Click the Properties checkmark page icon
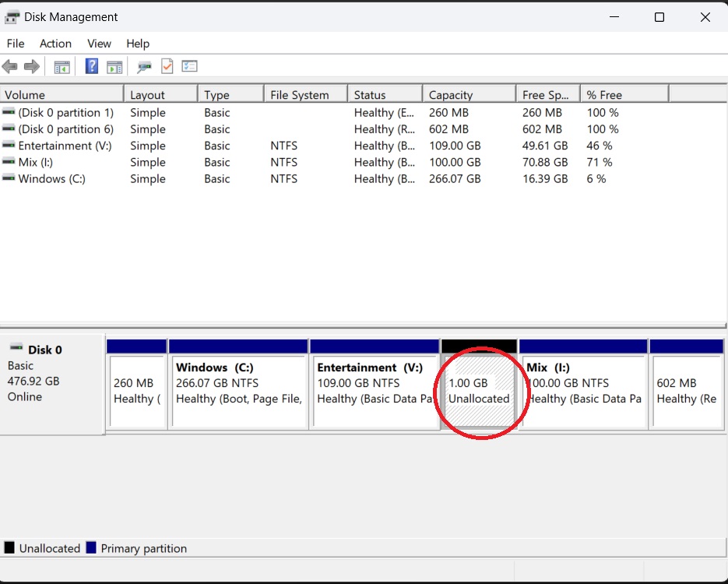 (x=167, y=67)
